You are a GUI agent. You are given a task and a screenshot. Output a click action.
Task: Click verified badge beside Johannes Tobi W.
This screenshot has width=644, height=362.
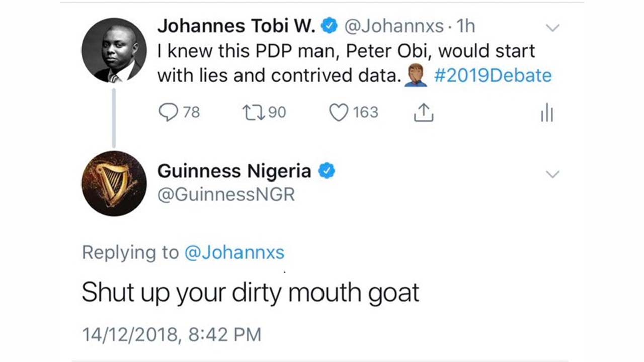click(329, 26)
